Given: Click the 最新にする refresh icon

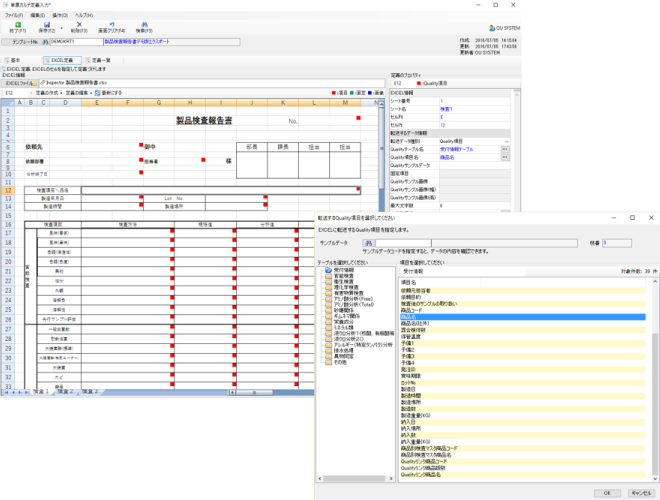Looking at the screenshot, I should coord(97,93).
